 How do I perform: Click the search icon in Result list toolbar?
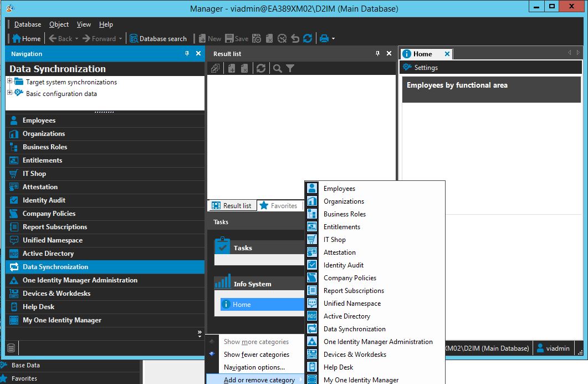tap(277, 68)
